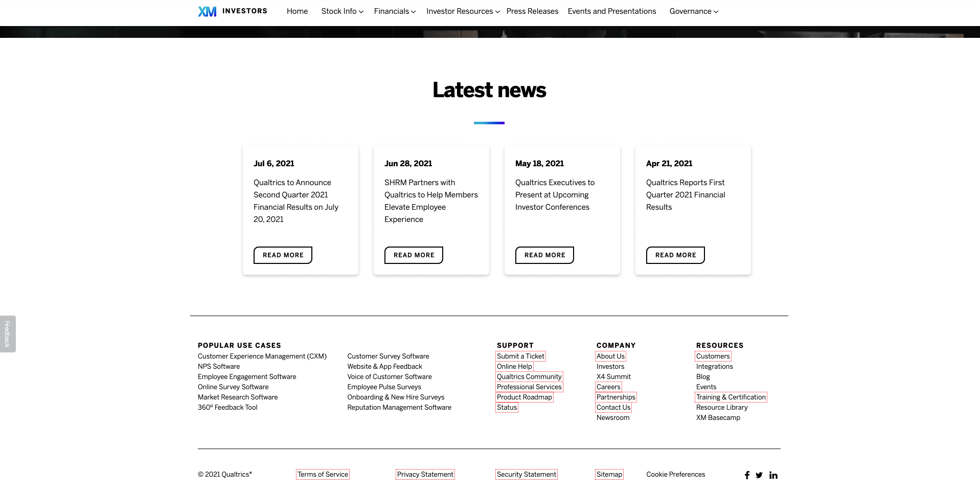
Task: Expand the Governance dropdown menu
Action: pyautogui.click(x=694, y=11)
